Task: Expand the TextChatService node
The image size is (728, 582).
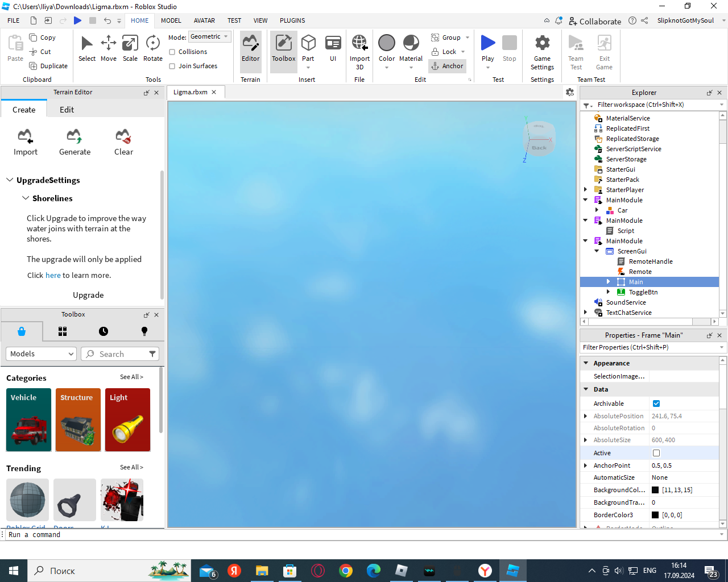Action: (x=585, y=313)
